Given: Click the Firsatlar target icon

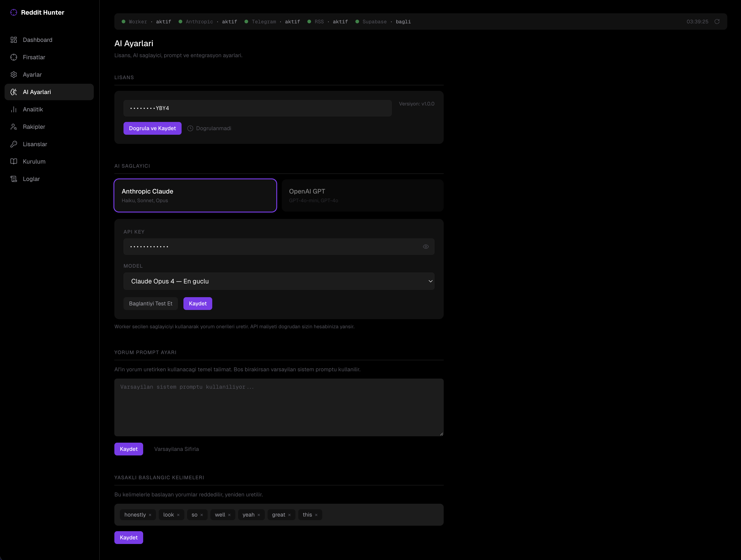Looking at the screenshot, I should (13, 57).
